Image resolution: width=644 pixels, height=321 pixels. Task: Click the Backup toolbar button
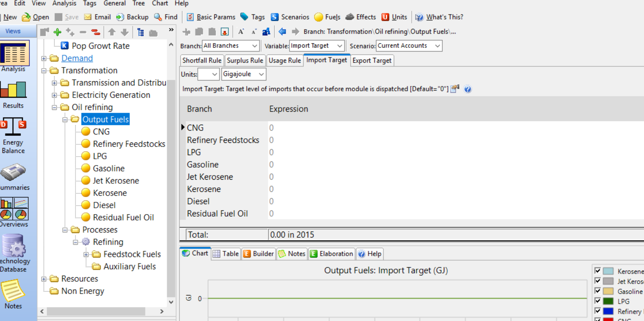[132, 17]
